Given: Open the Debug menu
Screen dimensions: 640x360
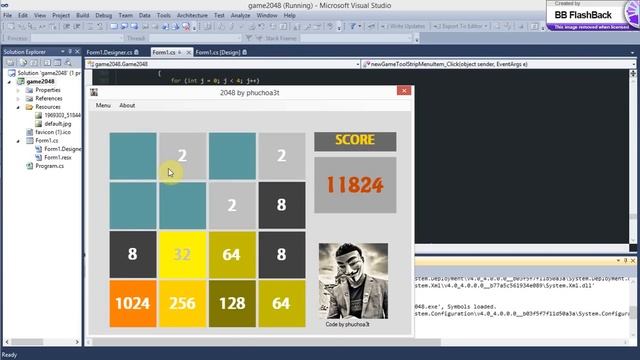Looking at the screenshot, I should pyautogui.click(x=103, y=16).
